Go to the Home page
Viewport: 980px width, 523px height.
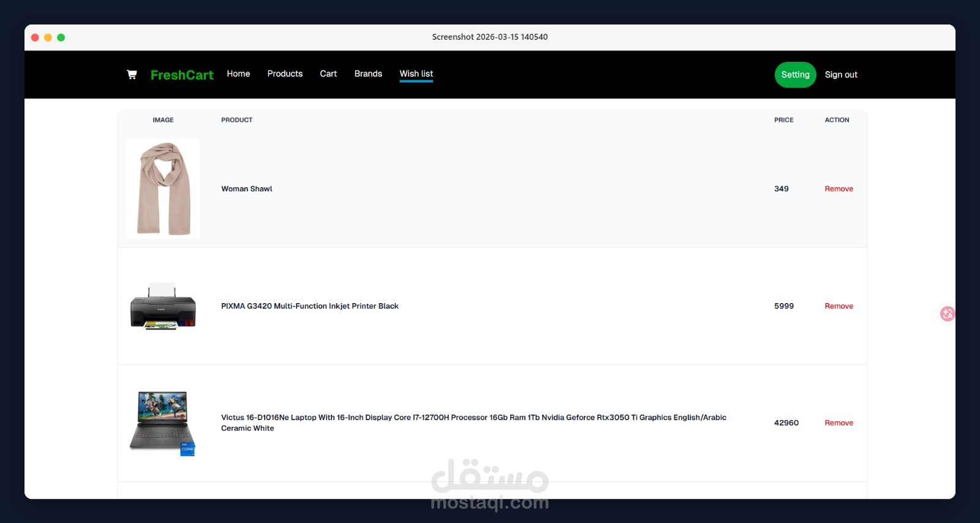click(x=238, y=73)
